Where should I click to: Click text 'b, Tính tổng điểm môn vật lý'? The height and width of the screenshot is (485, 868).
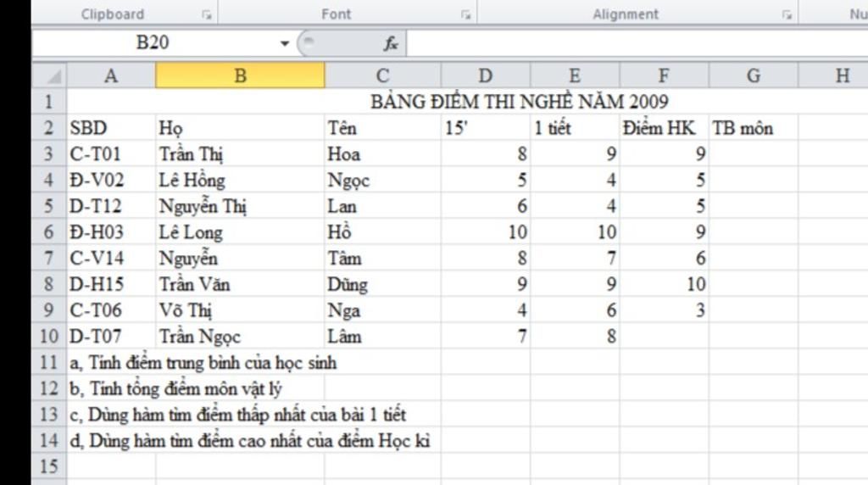176,388
